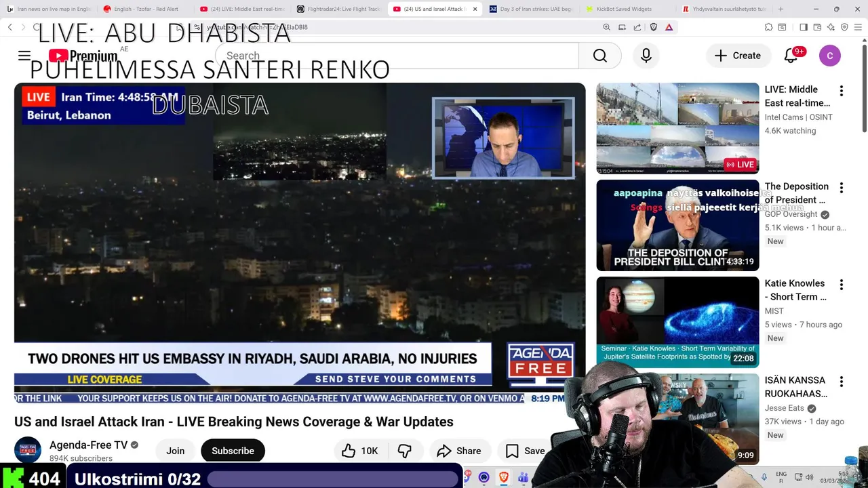Open browser extensions puzzle icon
The height and width of the screenshot is (488, 868).
[x=768, y=27]
